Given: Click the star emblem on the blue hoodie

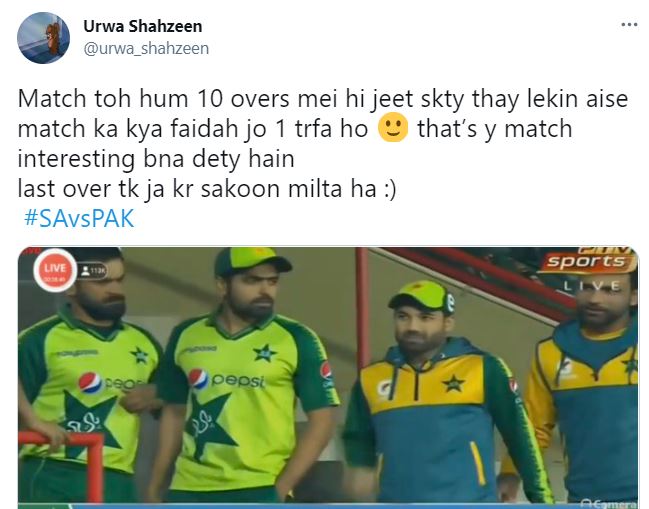Looking at the screenshot, I should click(x=452, y=384).
